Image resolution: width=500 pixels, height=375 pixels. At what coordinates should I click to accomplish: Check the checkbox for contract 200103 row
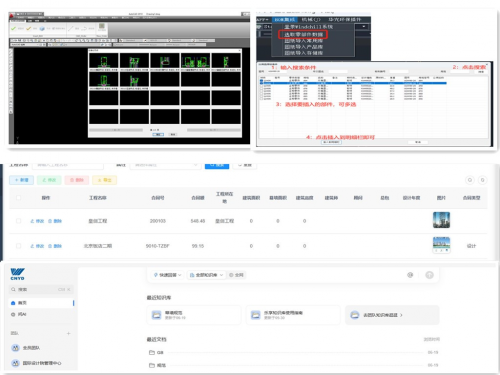tap(18, 221)
